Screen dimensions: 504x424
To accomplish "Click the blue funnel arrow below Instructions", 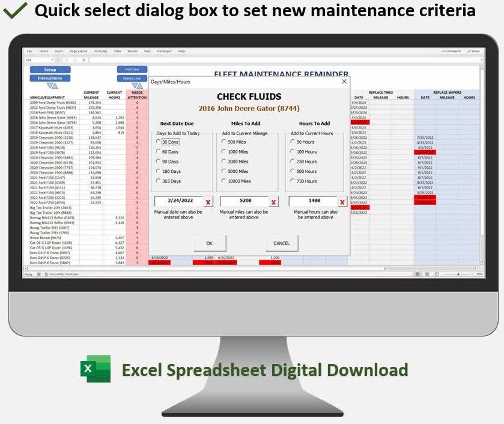I will point(50,85).
